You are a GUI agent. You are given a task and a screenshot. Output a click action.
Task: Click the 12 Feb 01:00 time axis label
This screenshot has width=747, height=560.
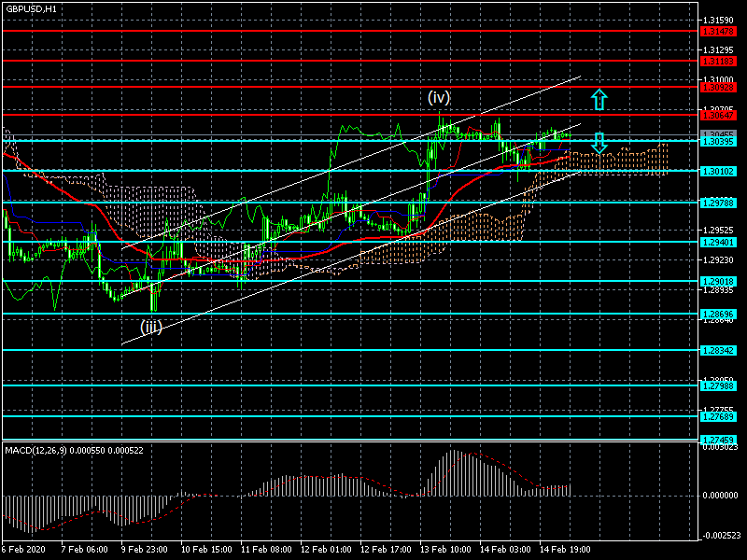326,549
